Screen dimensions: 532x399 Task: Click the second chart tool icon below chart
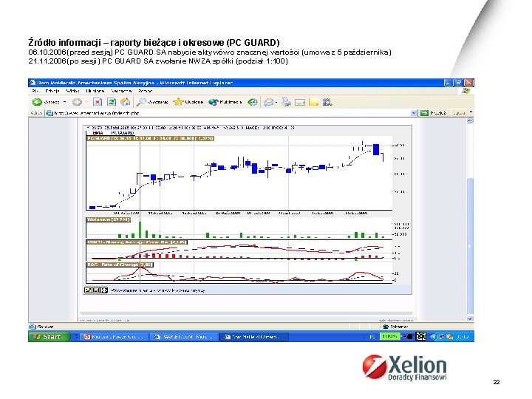pos(95,290)
